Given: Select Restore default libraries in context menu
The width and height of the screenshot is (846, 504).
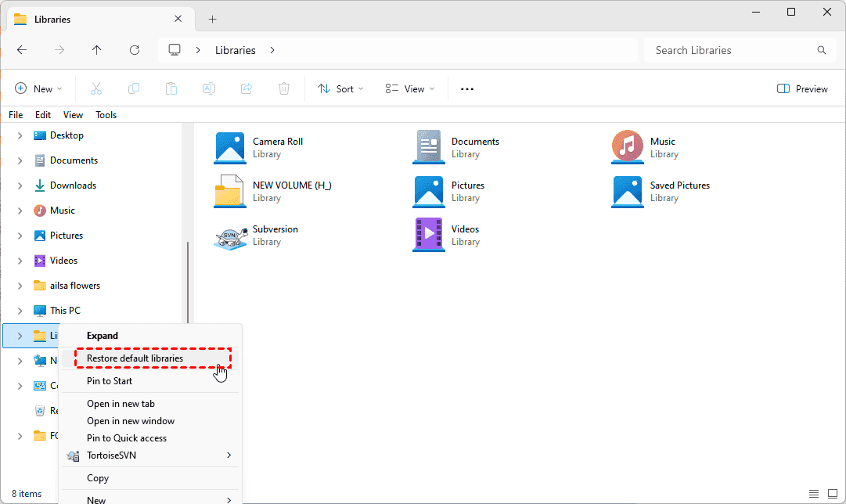Looking at the screenshot, I should click(135, 358).
